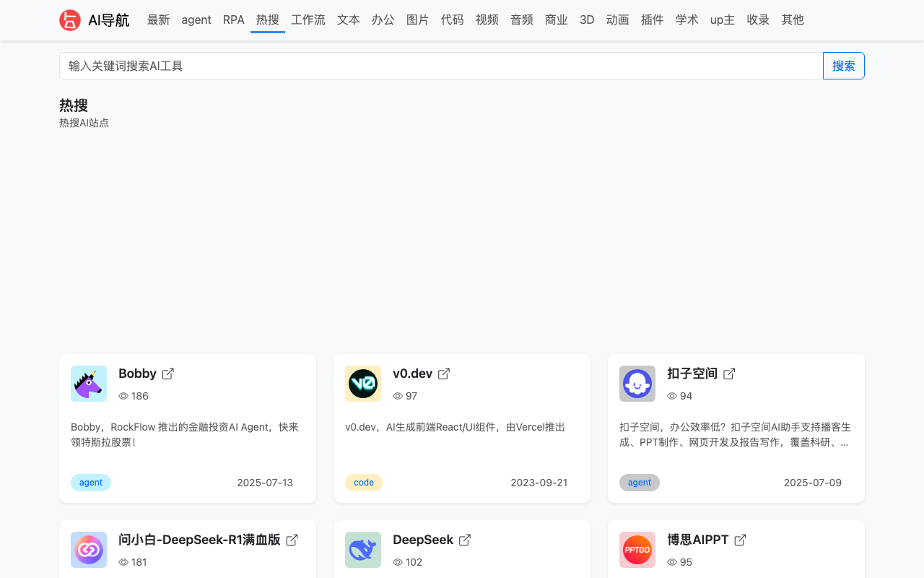Click the DeepSeek whale logo thumbnail
Screen dimensions: 924x578
pyautogui.click(x=363, y=550)
